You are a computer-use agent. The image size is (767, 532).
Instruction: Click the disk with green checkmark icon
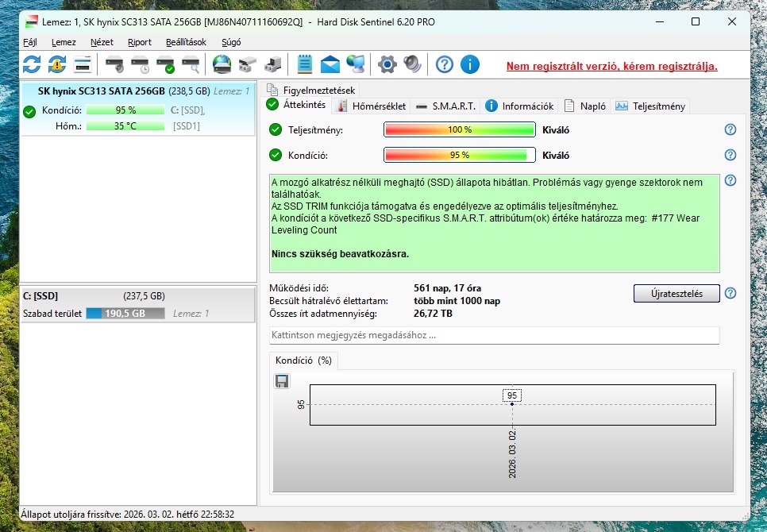point(165,64)
